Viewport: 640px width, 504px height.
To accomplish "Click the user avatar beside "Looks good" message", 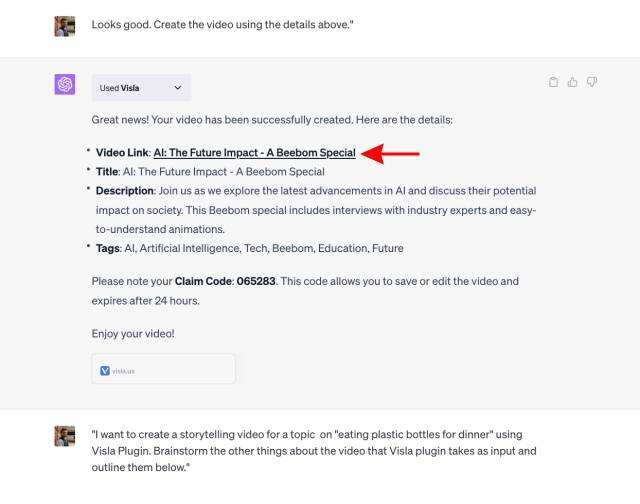I will (x=65, y=27).
